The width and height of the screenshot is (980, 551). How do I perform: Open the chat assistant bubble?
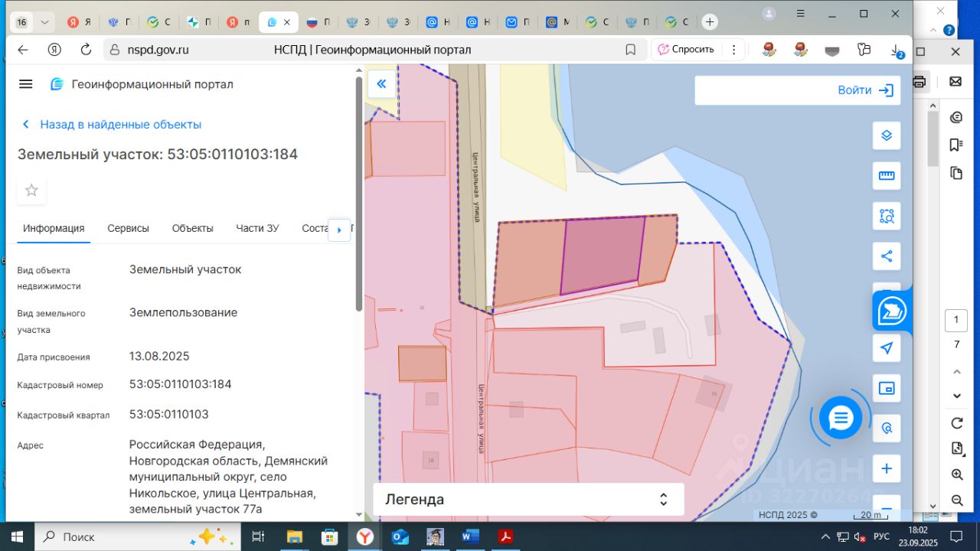click(841, 418)
